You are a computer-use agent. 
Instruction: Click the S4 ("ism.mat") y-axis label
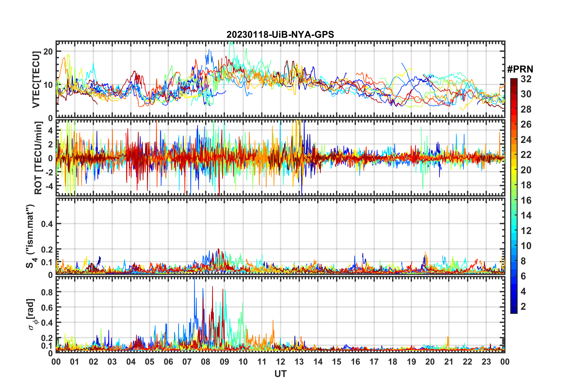point(30,236)
